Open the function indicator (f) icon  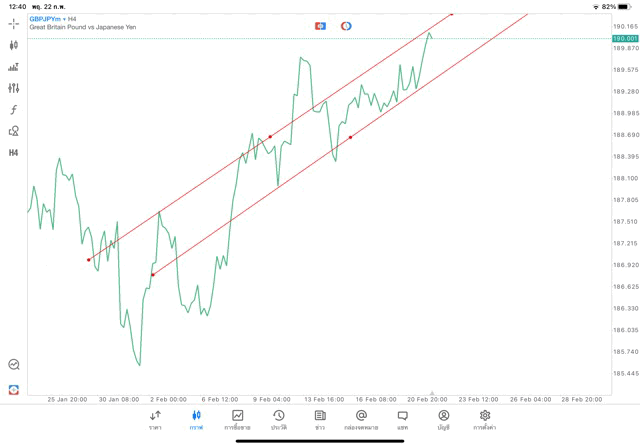click(x=14, y=110)
